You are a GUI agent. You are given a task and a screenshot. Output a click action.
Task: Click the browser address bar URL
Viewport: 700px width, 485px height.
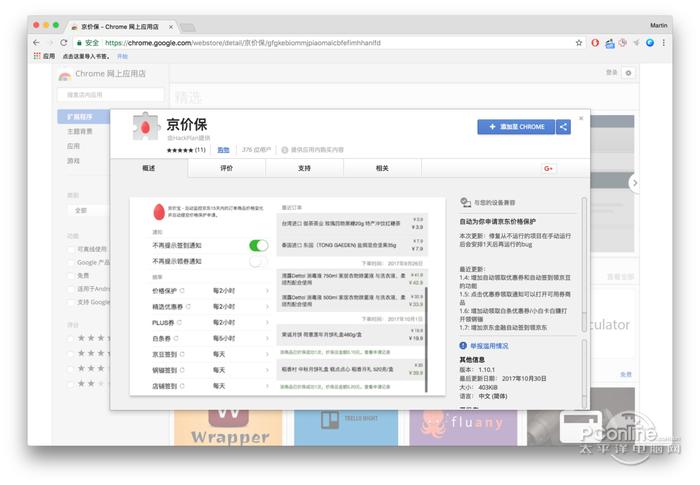tap(243, 43)
